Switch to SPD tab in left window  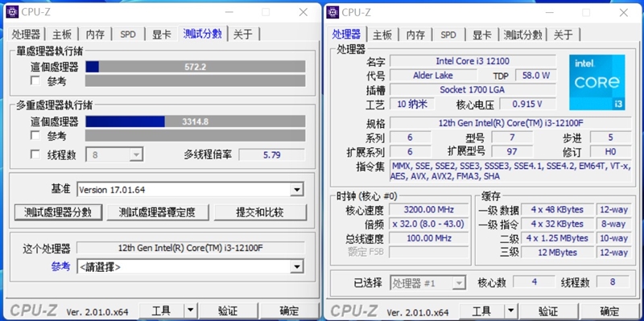(128, 35)
